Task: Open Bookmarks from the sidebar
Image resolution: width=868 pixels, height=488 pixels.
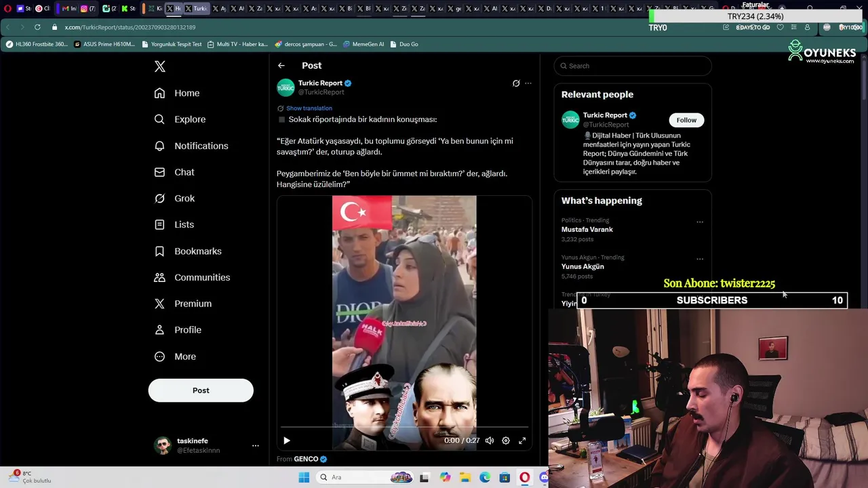Action: click(188, 251)
